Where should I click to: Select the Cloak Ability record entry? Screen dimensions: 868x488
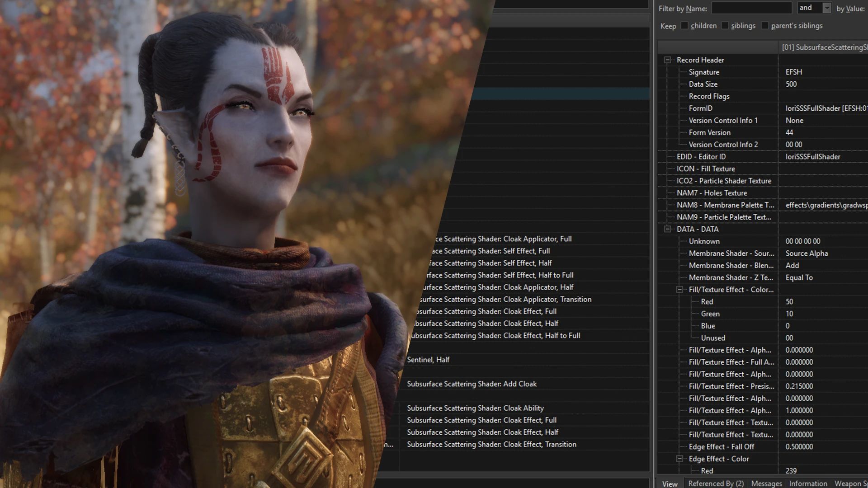(x=475, y=408)
